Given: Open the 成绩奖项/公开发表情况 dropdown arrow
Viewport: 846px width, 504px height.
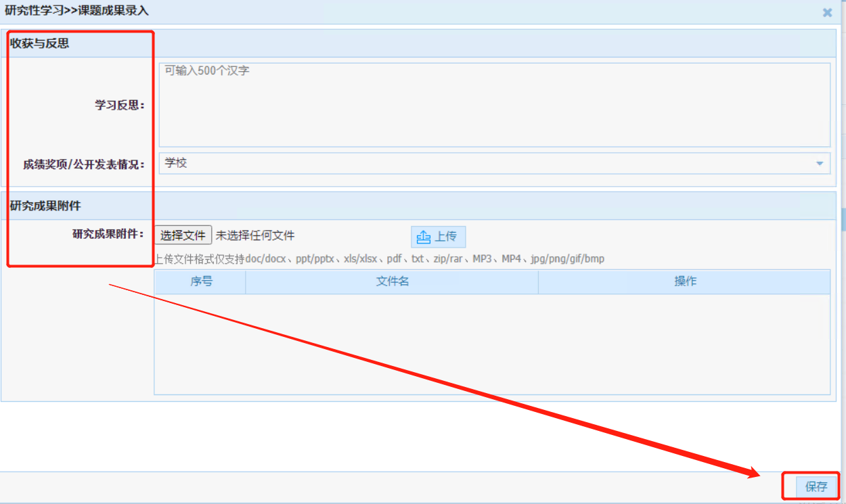Looking at the screenshot, I should coord(820,163).
